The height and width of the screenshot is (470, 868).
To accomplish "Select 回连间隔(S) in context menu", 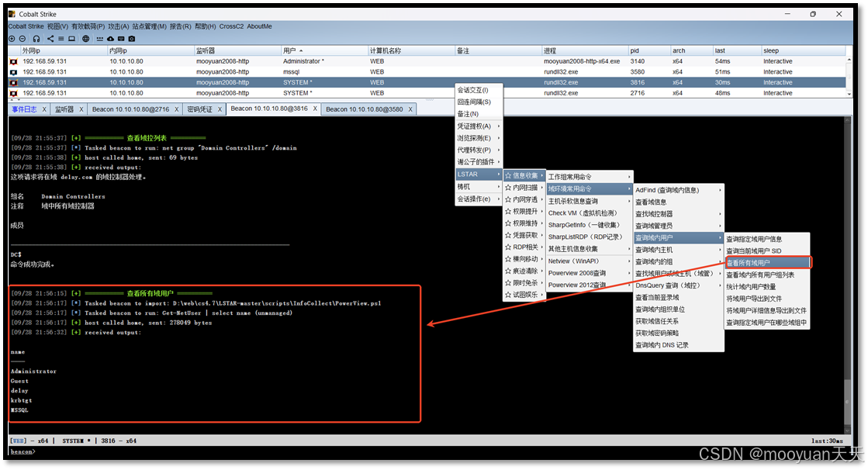I will click(x=479, y=102).
